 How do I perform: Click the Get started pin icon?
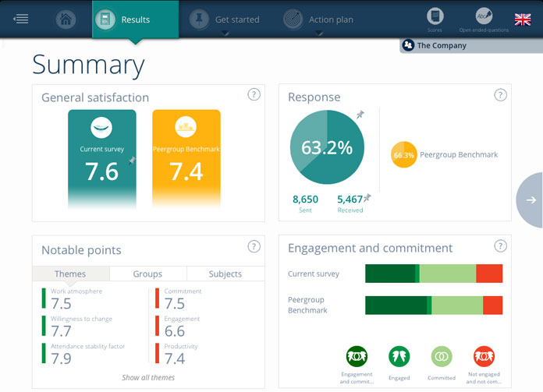click(x=199, y=19)
